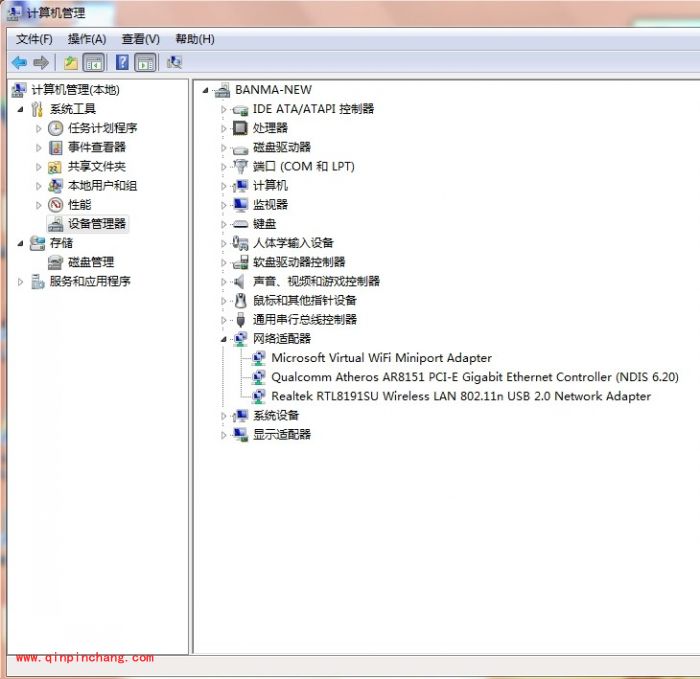Image resolution: width=700 pixels, height=679 pixels.
Task: Select the 共享文件夹 folder icon
Action: pos(55,167)
